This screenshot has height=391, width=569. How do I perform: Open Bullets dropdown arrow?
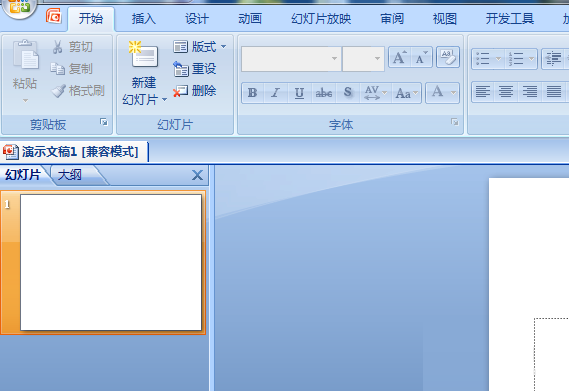coord(499,58)
